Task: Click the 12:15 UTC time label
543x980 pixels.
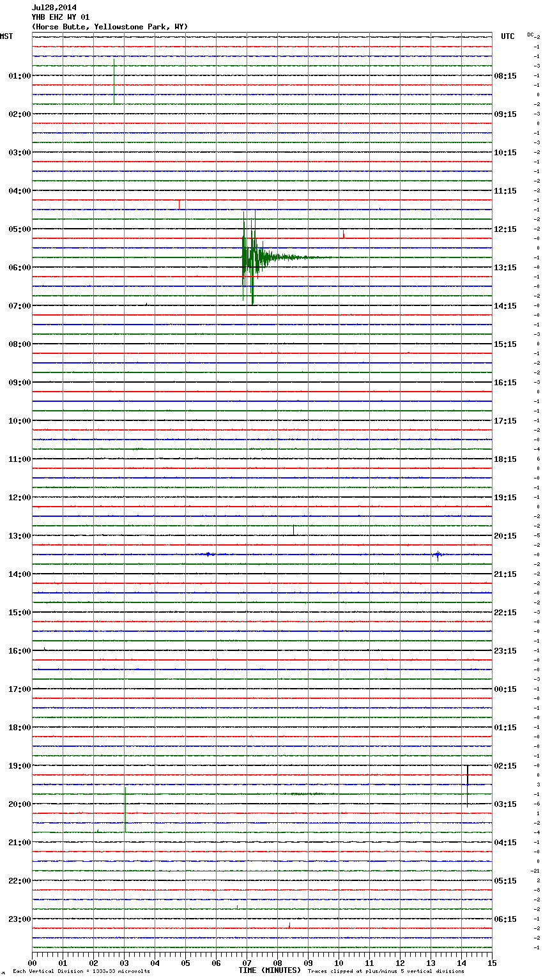Action: 505,229
